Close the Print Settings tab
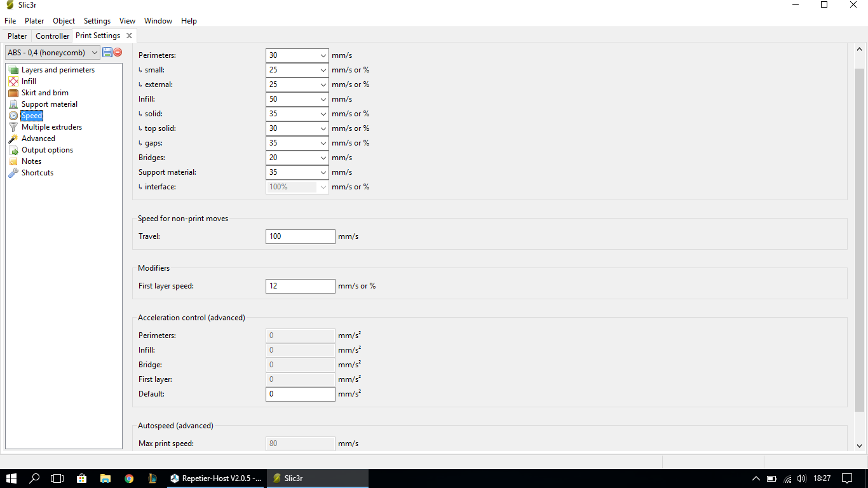868x488 pixels. click(129, 36)
